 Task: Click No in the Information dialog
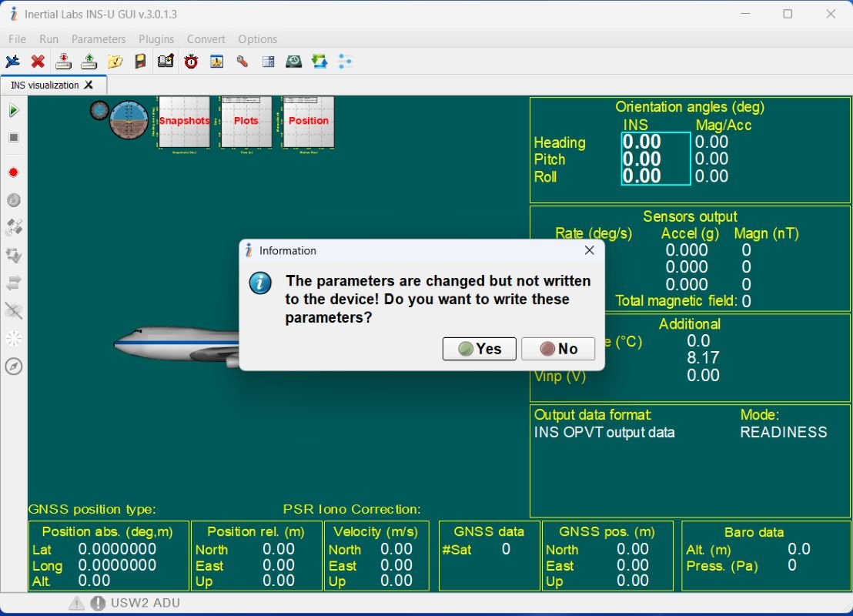coord(557,349)
